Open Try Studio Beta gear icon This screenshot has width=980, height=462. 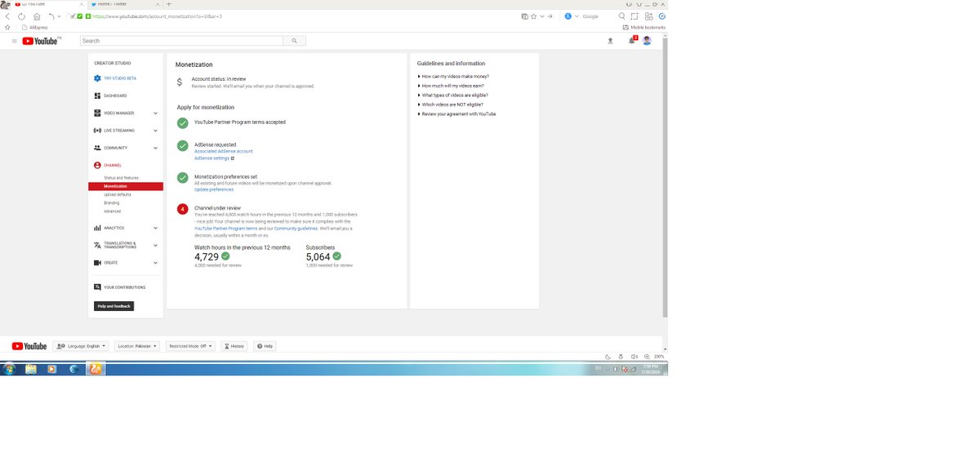[97, 78]
